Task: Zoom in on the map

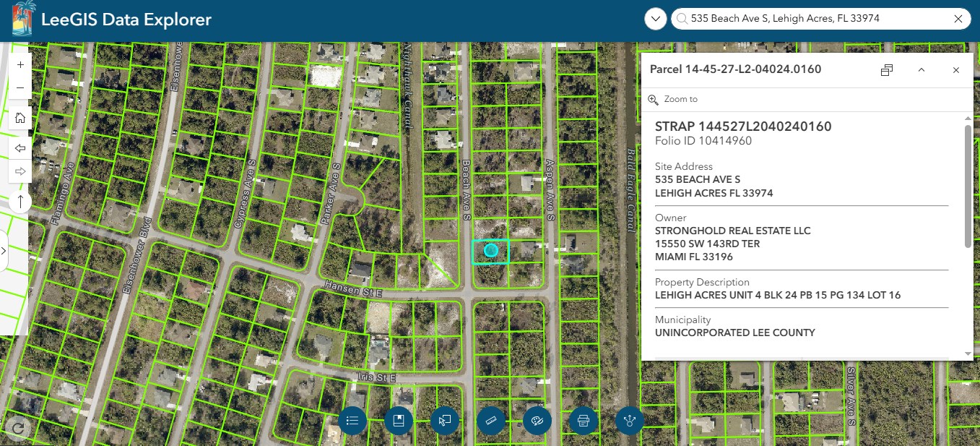Action: pyautogui.click(x=20, y=64)
